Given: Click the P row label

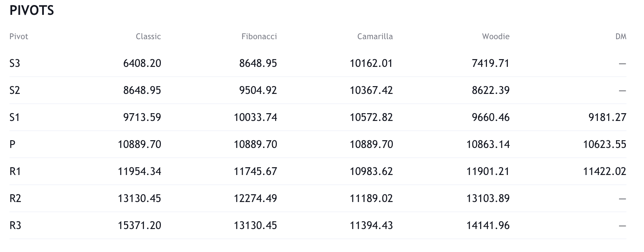Looking at the screenshot, I should pyautogui.click(x=12, y=144).
